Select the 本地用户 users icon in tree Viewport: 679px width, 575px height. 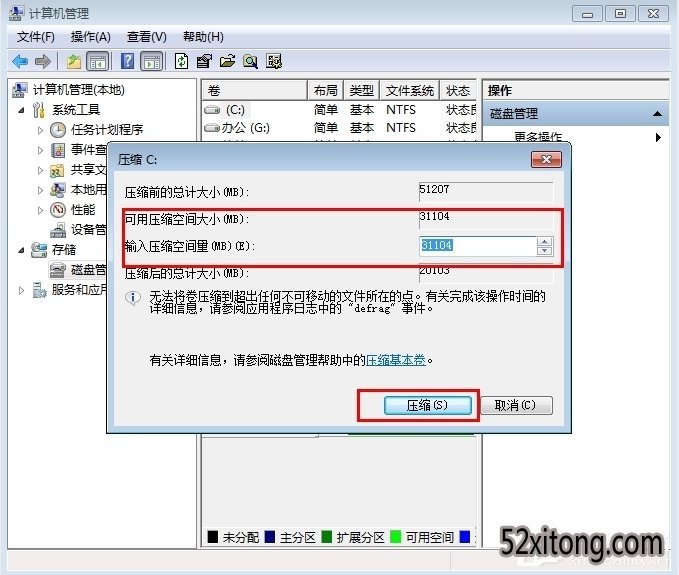(57, 190)
